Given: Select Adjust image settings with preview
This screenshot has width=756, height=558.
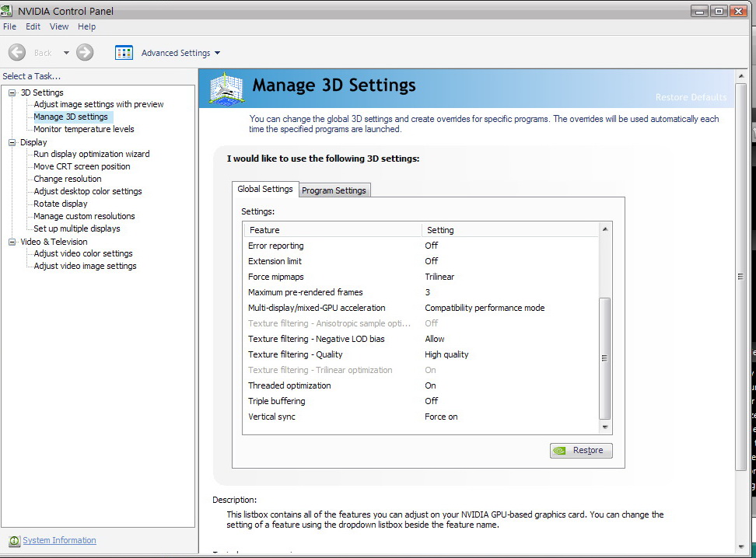Looking at the screenshot, I should tap(98, 104).
